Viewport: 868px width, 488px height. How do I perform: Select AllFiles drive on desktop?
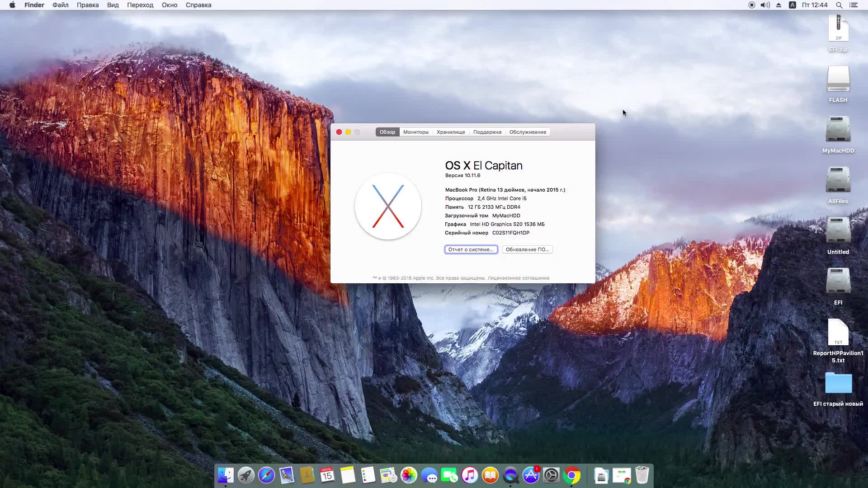point(838,186)
